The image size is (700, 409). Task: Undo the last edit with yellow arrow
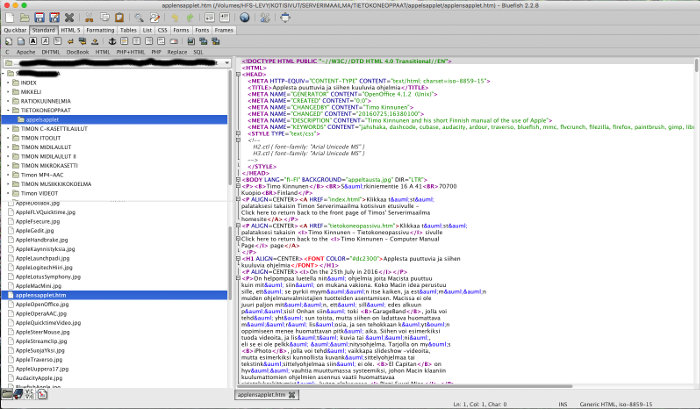[x=175, y=18]
